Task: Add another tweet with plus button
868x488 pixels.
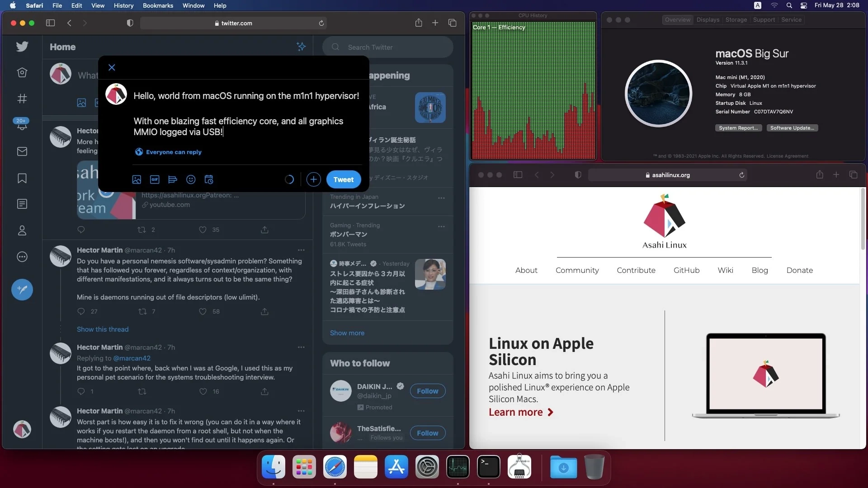Action: click(x=313, y=179)
